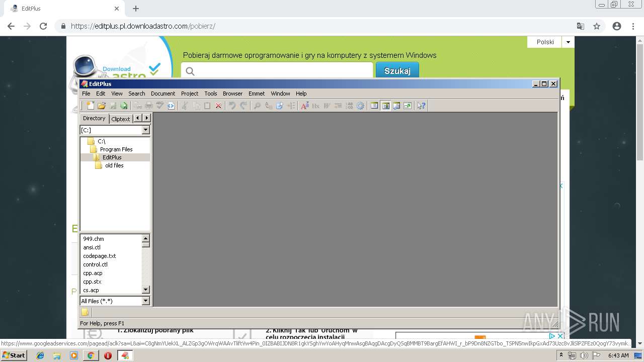Click the Replace icon in EditPlus toolbar
Screen dimensions: 644x362
click(x=269, y=106)
